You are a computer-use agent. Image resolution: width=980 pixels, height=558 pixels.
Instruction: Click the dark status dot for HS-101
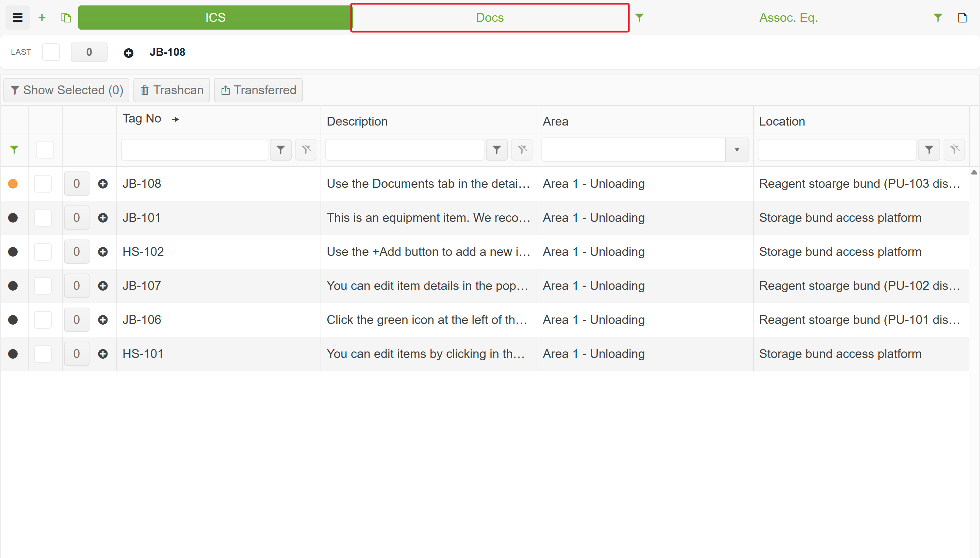tap(13, 354)
